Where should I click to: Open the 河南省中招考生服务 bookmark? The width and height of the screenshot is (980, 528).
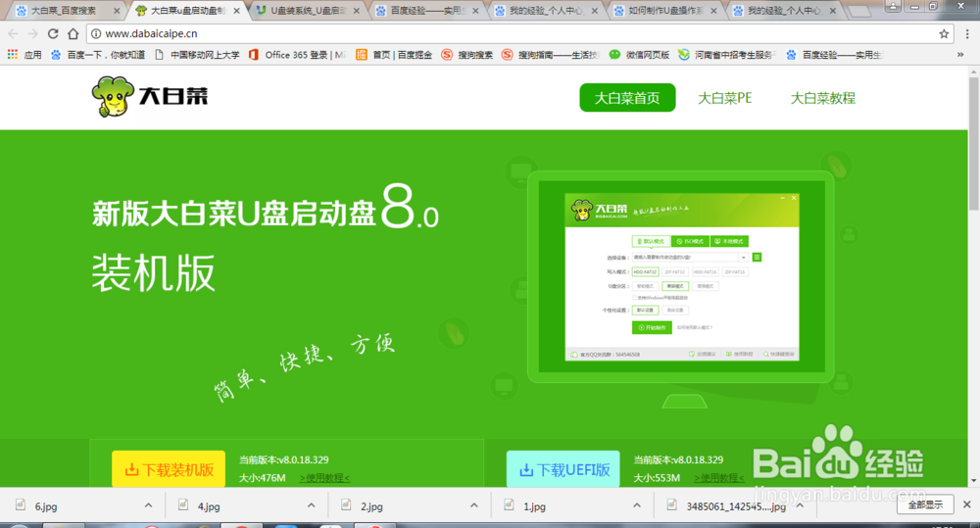coord(727,55)
